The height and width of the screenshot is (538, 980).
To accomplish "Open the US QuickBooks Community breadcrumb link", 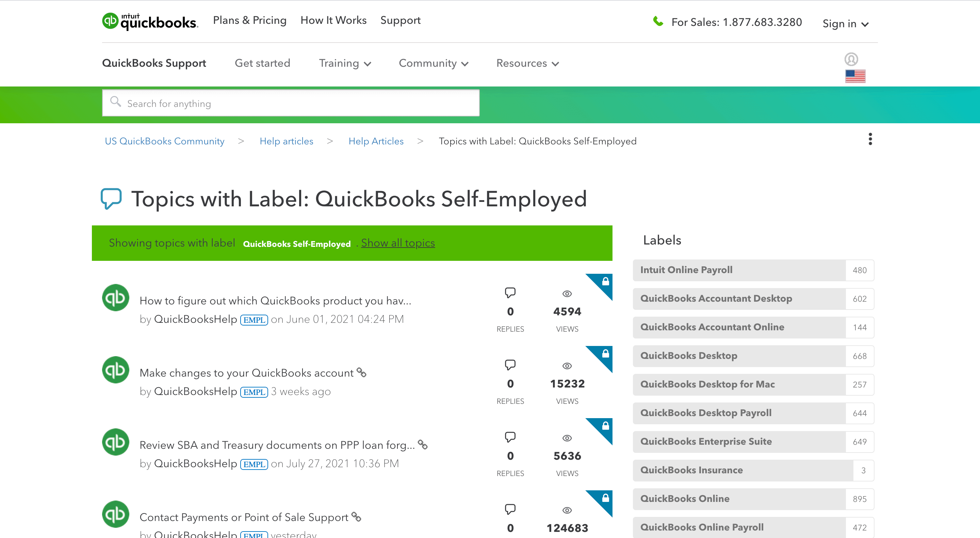I will (x=165, y=141).
